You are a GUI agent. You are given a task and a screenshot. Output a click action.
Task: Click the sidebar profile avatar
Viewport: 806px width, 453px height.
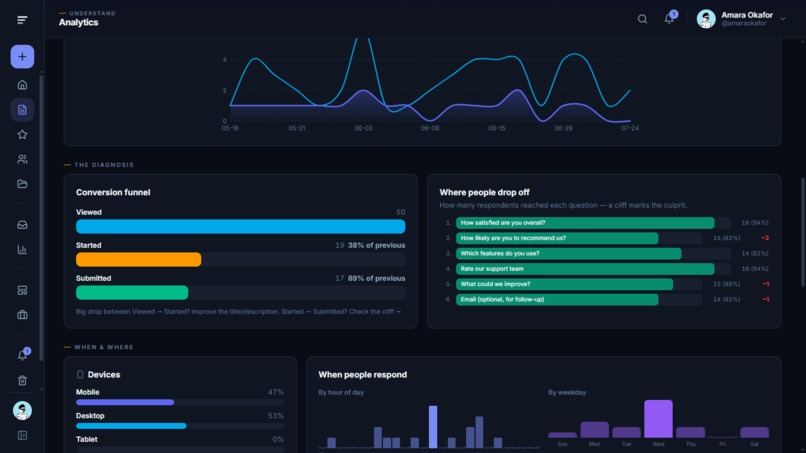[x=22, y=410]
